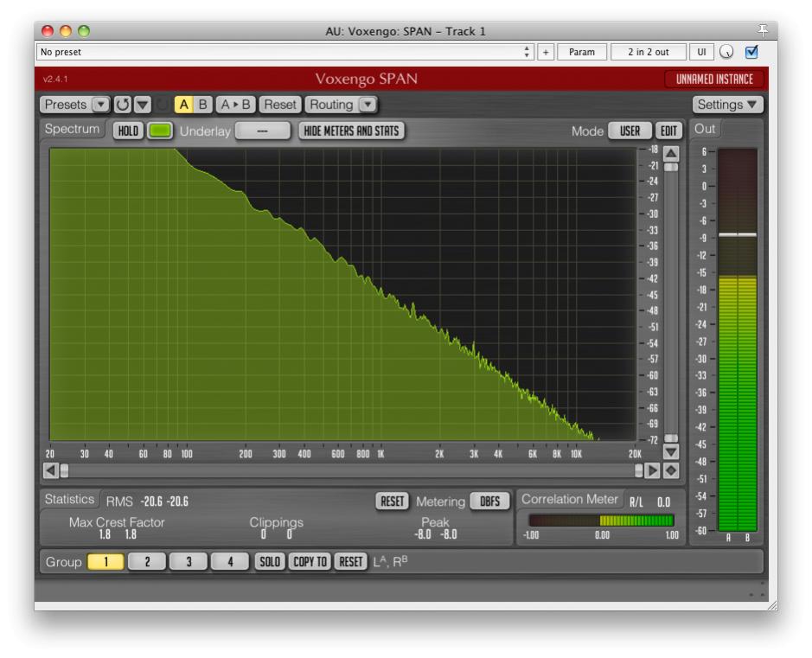The height and width of the screenshot is (658, 812).
Task: Expand the Routing dropdown arrow
Action: [368, 105]
